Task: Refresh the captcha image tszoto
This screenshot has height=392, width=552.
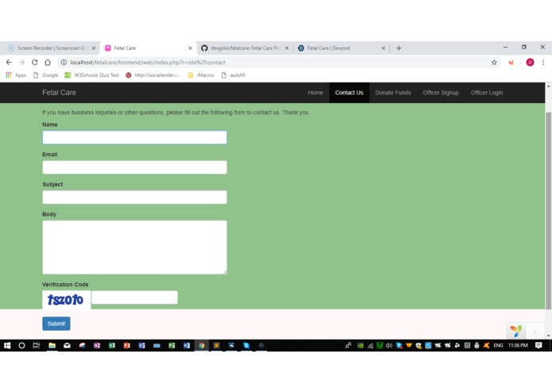Action: point(66,300)
